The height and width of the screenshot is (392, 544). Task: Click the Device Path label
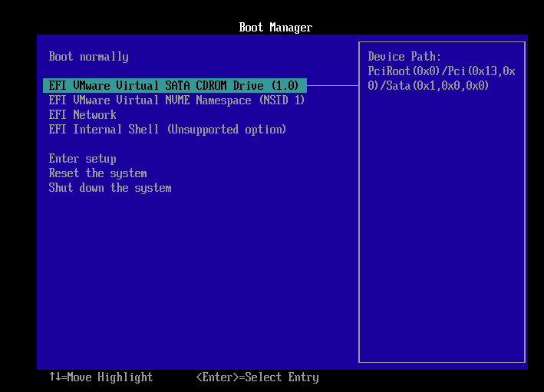pos(404,57)
